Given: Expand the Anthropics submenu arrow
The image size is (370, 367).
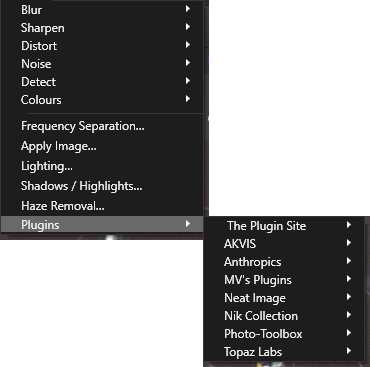Looking at the screenshot, I should coord(349,261).
